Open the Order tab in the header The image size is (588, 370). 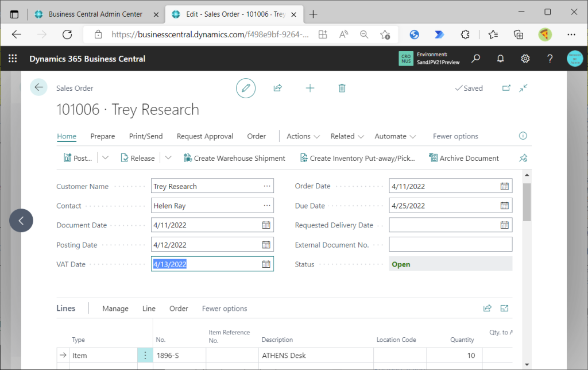pos(257,136)
